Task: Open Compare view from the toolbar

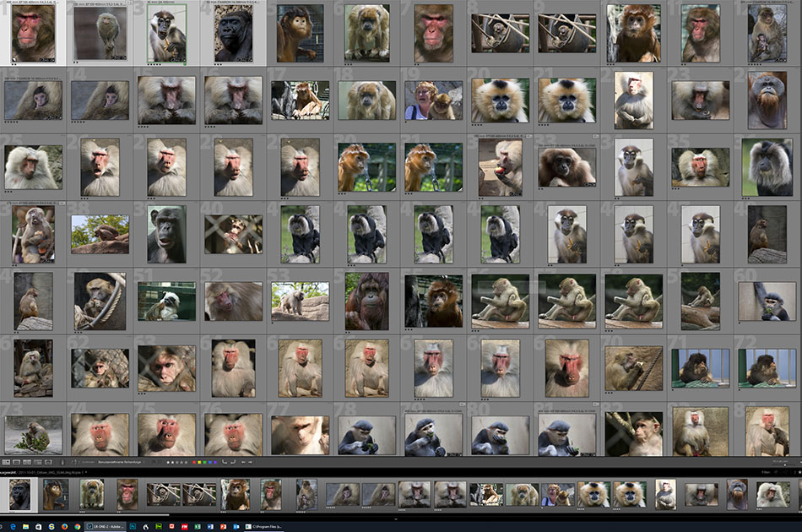Action: pos(27,462)
